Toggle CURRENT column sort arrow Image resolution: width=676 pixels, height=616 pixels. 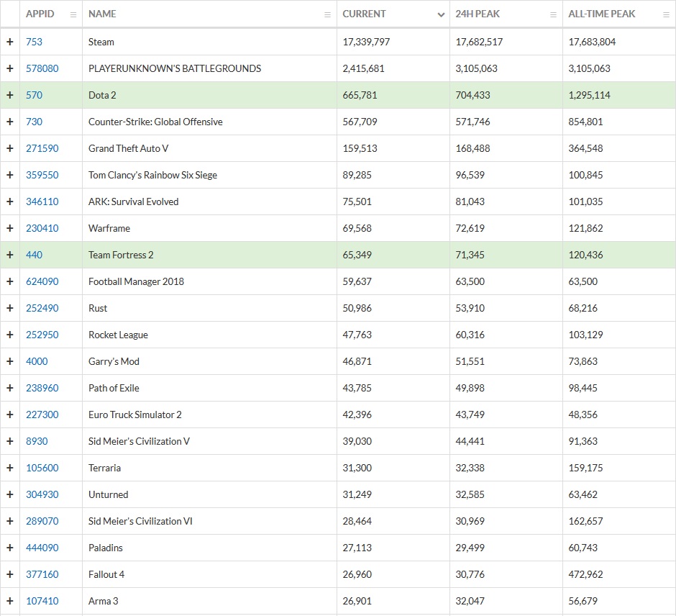pos(441,14)
